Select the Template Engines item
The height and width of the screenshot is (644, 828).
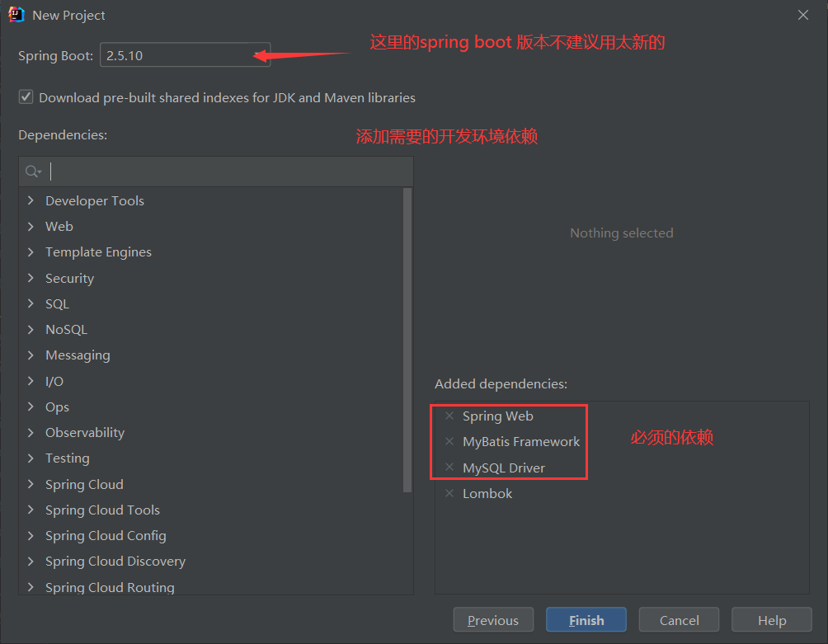click(x=98, y=252)
